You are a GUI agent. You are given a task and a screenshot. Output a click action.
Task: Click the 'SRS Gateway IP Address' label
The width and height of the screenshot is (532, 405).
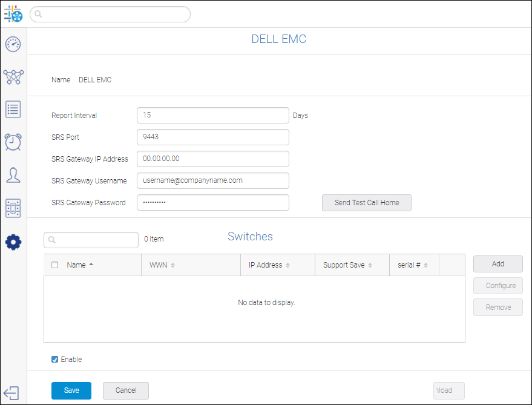click(x=90, y=159)
